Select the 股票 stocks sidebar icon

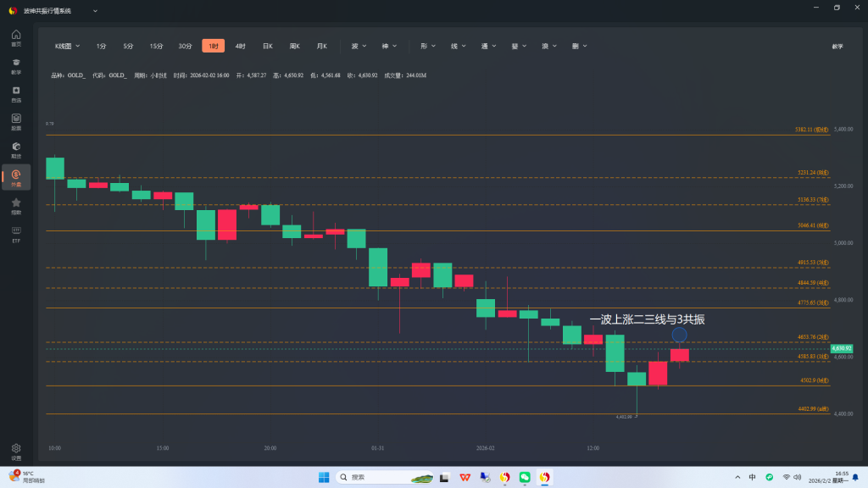click(16, 121)
